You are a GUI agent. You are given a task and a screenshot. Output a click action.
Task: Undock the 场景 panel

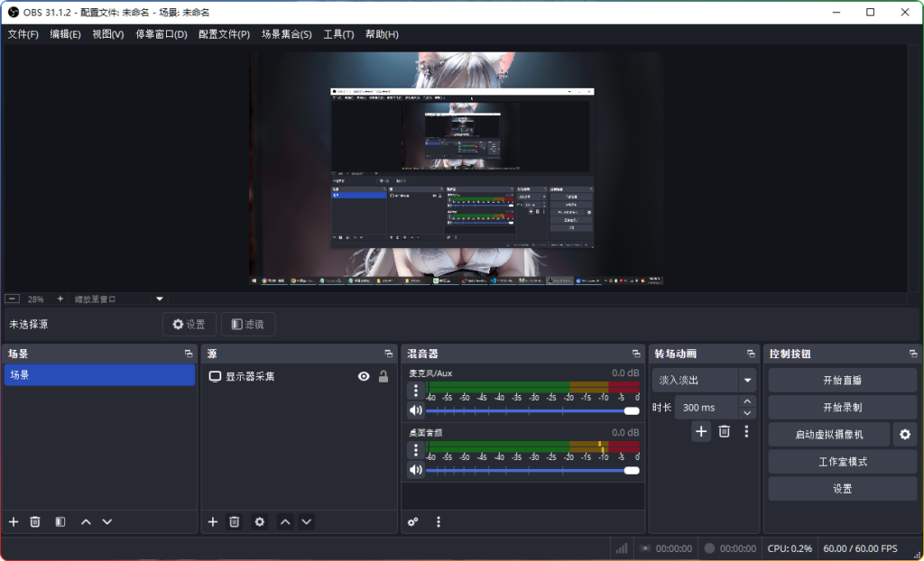coord(189,354)
